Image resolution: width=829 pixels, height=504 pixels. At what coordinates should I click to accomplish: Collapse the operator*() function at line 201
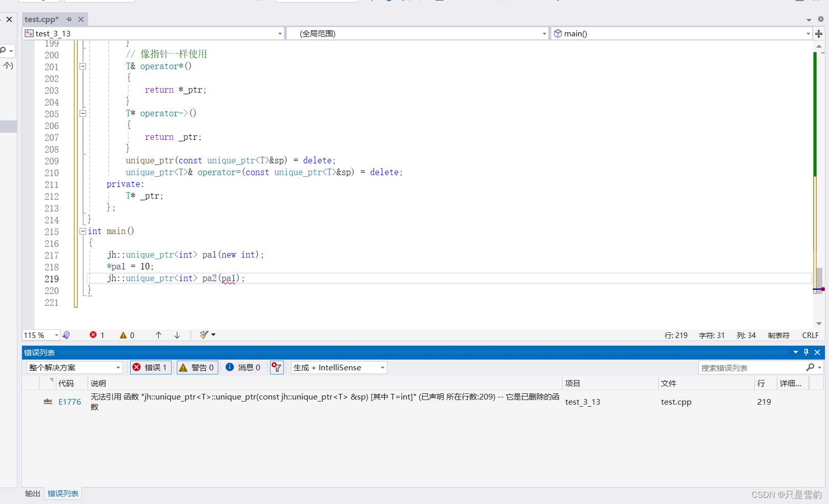click(x=82, y=66)
